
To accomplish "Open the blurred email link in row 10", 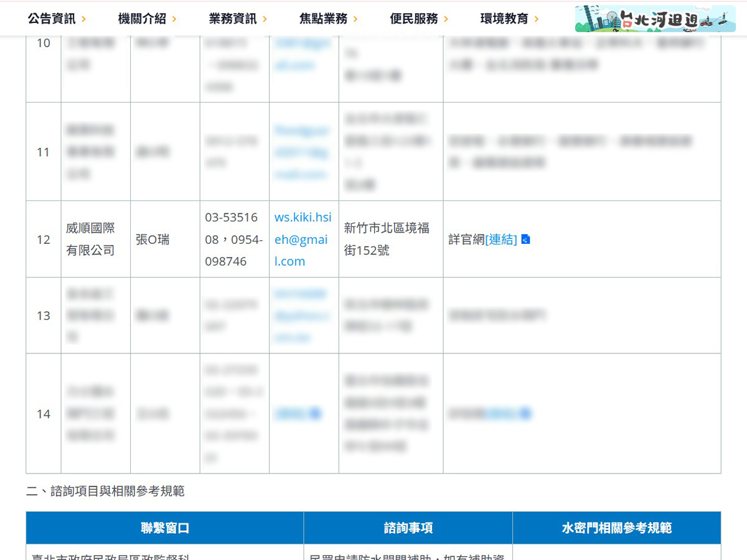I will pyautogui.click(x=303, y=54).
